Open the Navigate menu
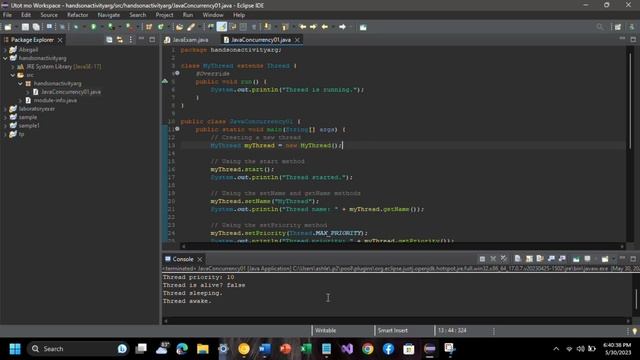Image resolution: width=640 pixels, height=360 pixels. (x=109, y=15)
